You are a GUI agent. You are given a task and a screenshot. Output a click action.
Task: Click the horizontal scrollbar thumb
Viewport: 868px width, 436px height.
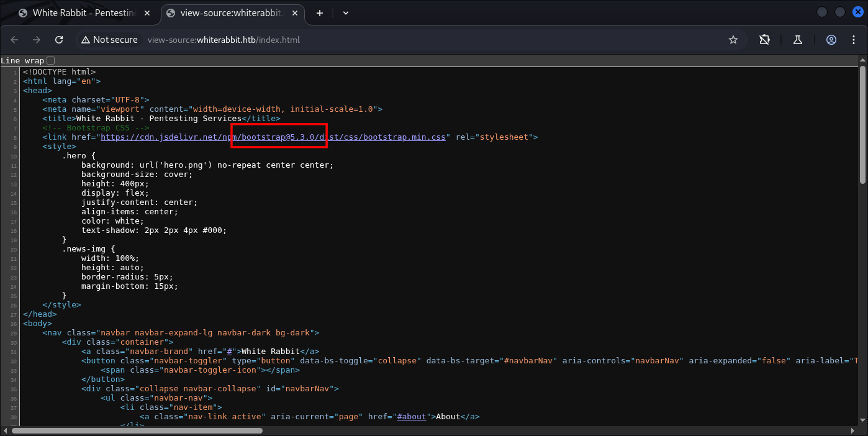(x=137, y=430)
